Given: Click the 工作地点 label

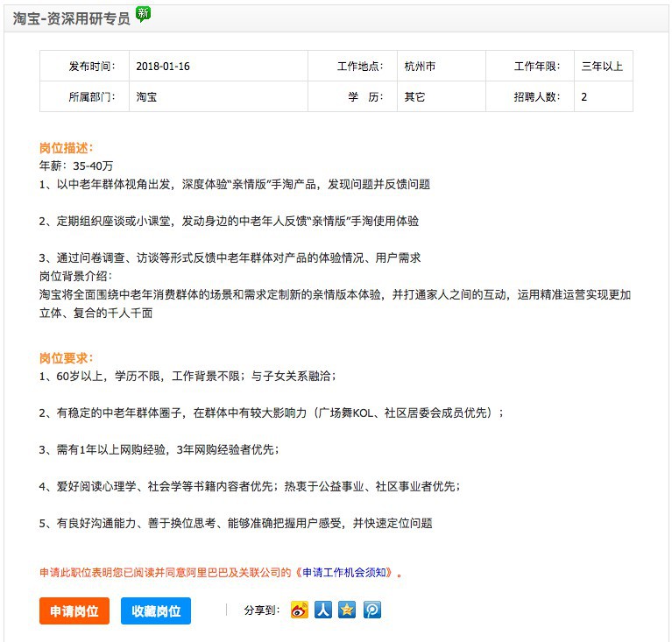Looking at the screenshot, I should (360, 67).
